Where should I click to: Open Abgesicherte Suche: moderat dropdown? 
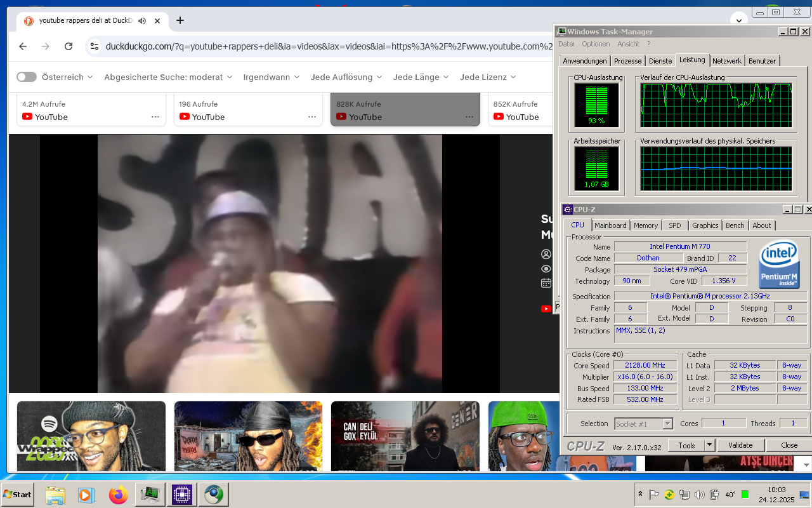click(168, 77)
